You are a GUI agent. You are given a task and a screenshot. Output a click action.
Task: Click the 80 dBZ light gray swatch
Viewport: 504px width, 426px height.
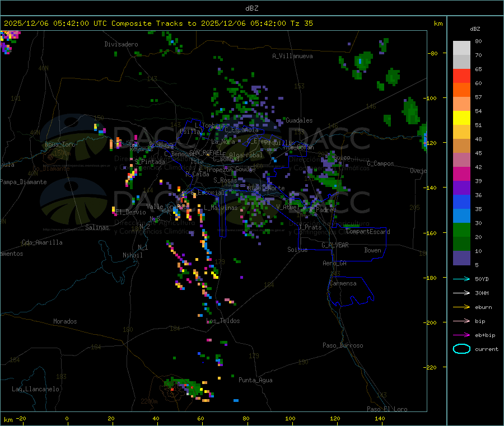click(x=461, y=48)
